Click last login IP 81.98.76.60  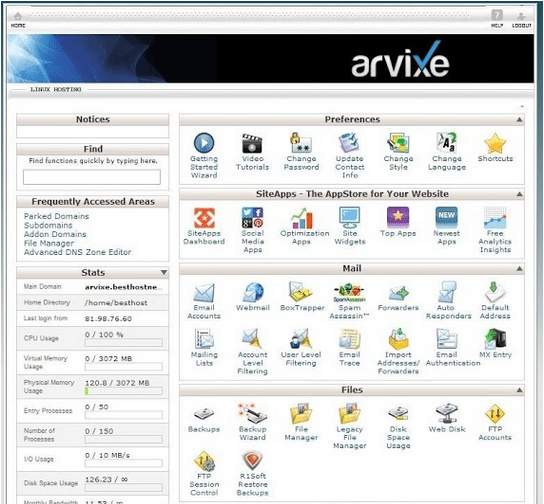coord(108,319)
